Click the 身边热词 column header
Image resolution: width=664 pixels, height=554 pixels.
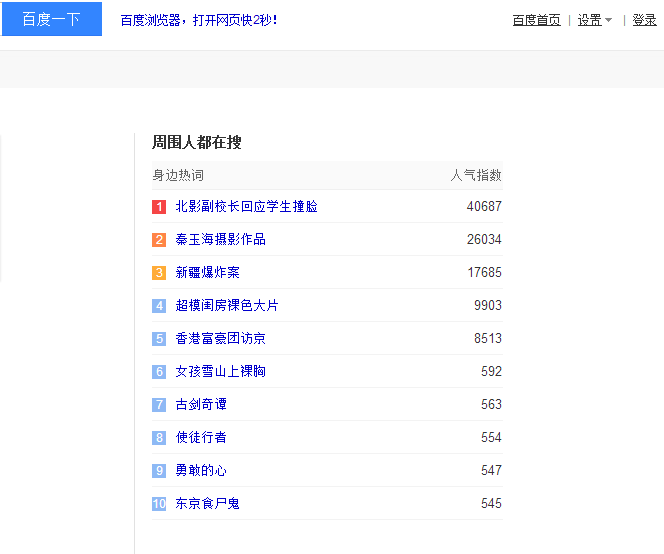(x=178, y=175)
